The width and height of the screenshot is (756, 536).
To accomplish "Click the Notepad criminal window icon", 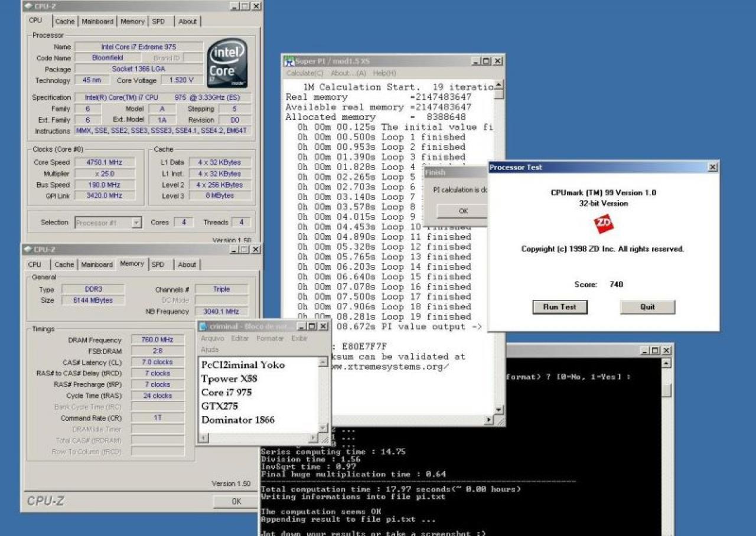I will (203, 326).
